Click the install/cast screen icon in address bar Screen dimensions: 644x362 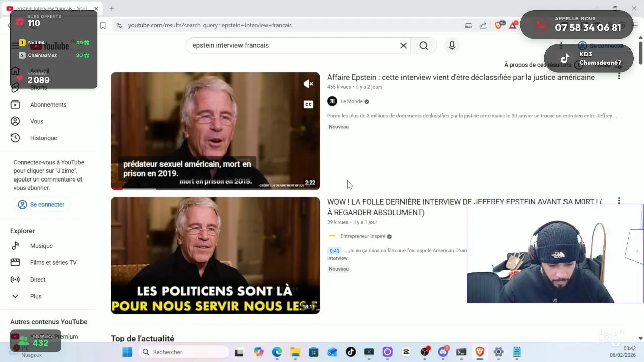tap(469, 25)
